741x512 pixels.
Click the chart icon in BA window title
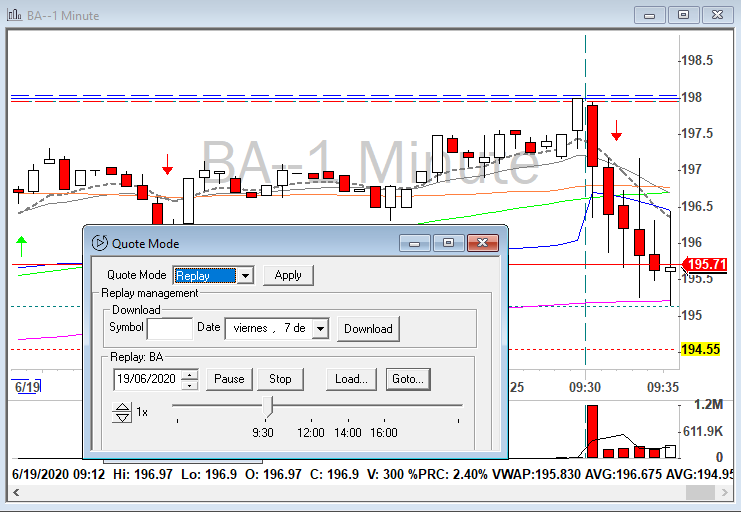pyautogui.click(x=12, y=14)
